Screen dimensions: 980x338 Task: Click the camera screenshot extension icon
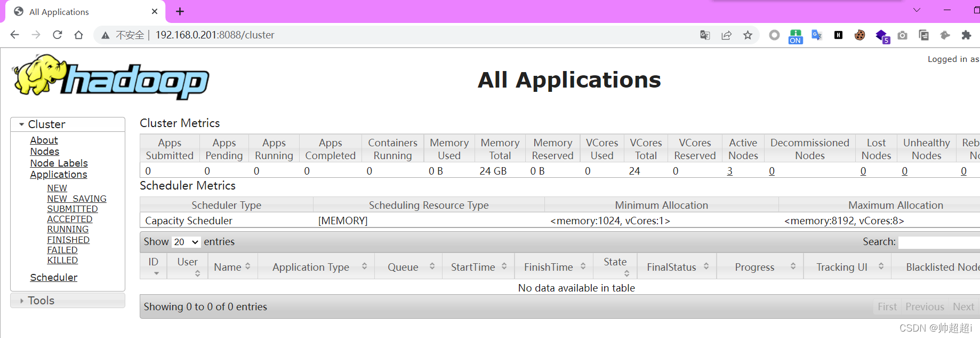click(902, 35)
